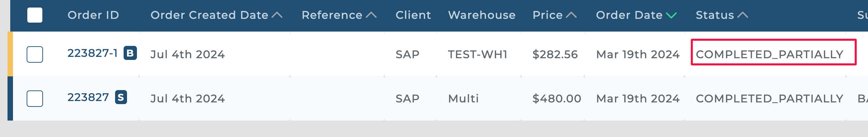Click sort arrow next to Order Created Date
The width and height of the screenshot is (868, 137).
[x=277, y=15]
